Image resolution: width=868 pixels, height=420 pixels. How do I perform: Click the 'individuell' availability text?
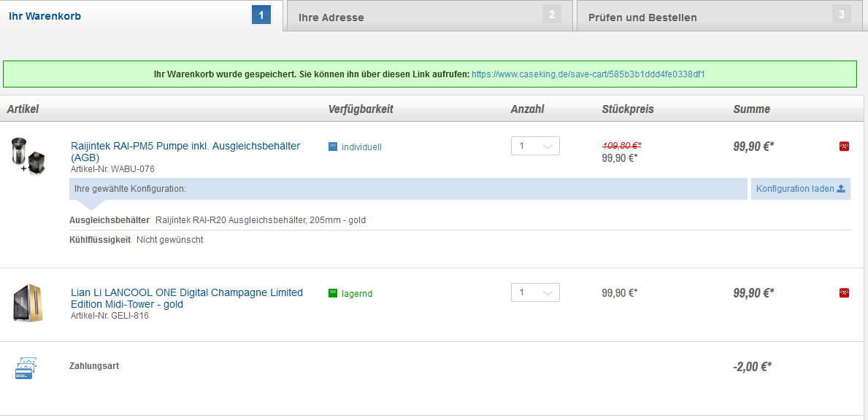click(361, 147)
